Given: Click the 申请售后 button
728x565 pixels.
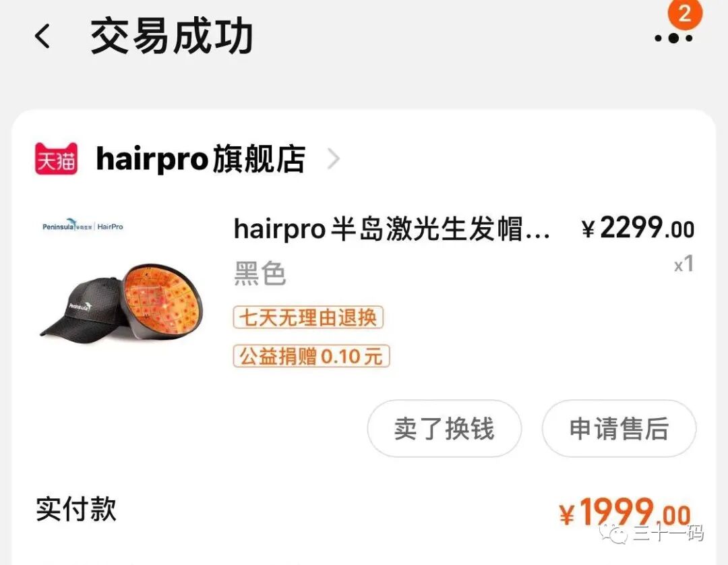Looking at the screenshot, I should 619,429.
